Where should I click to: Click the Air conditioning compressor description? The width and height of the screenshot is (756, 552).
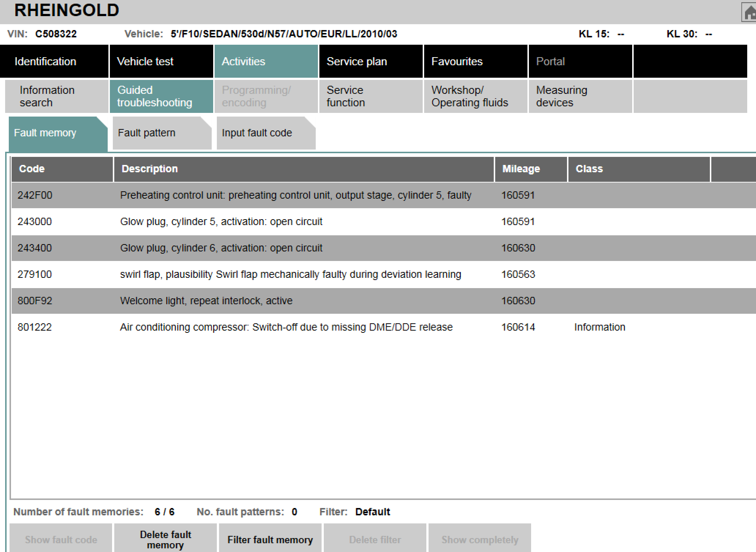[x=286, y=327]
